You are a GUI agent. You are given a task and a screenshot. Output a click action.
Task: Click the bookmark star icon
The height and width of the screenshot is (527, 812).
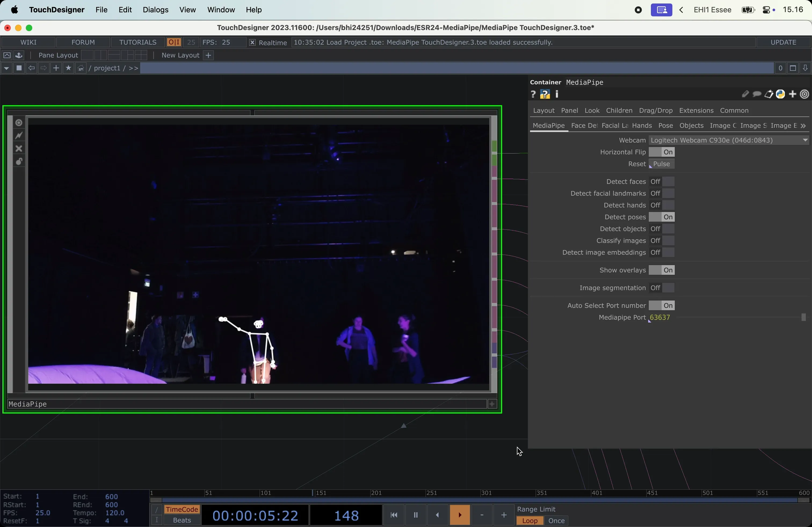point(68,68)
